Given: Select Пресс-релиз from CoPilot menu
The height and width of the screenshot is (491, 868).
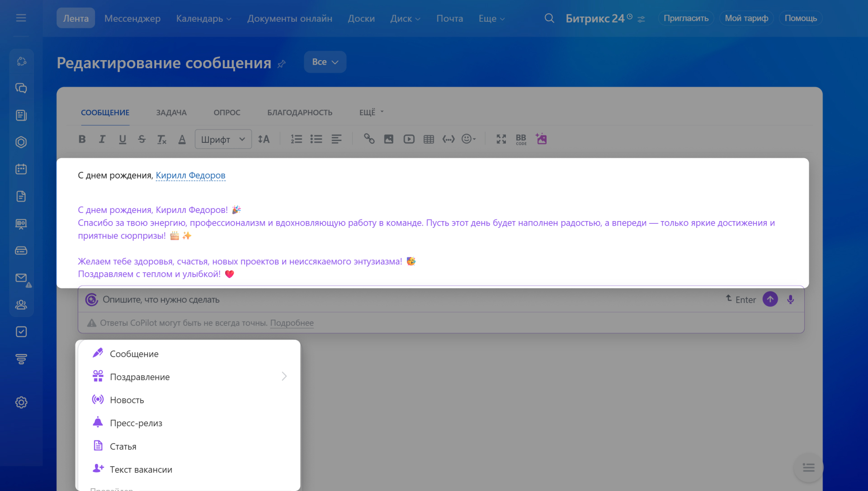Looking at the screenshot, I should (x=136, y=423).
